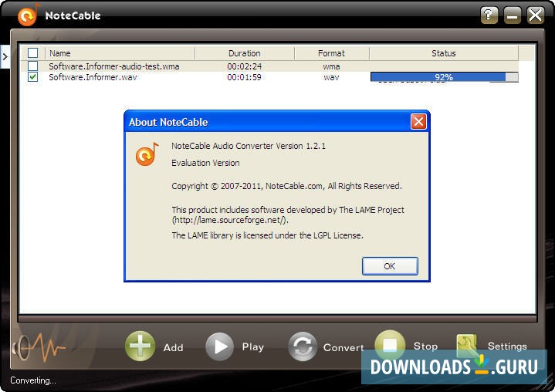The width and height of the screenshot is (555, 392).
Task: Click the Convert label
Action: [x=343, y=347]
